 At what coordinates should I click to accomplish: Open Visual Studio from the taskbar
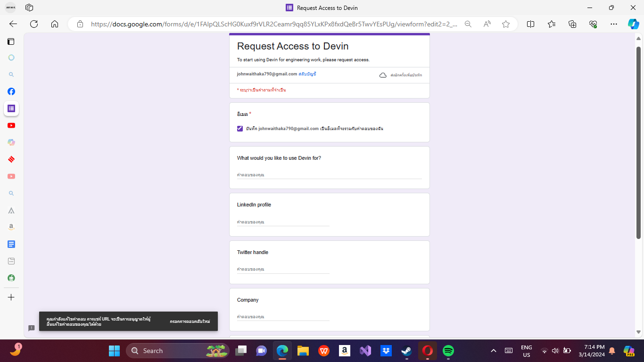[x=365, y=351]
